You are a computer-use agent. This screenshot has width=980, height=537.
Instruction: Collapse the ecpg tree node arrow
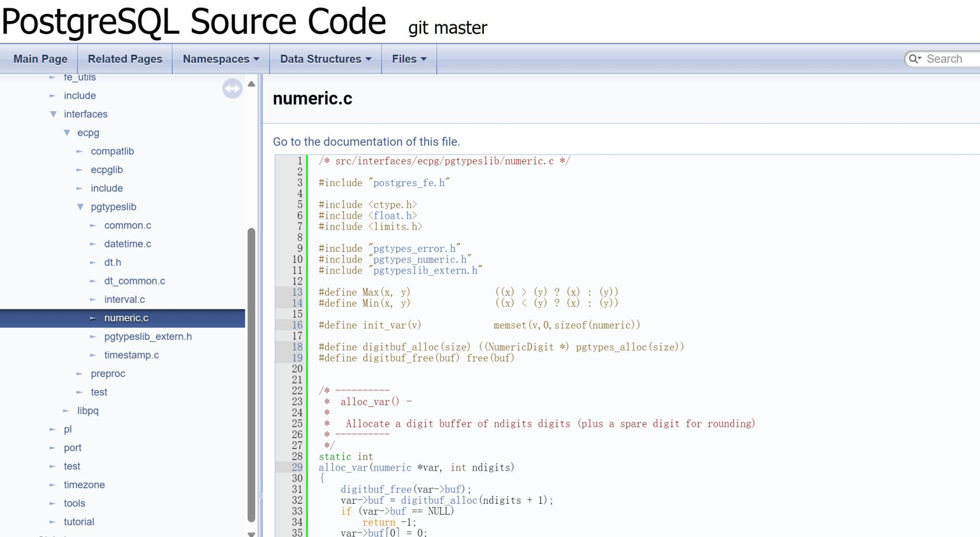67,133
